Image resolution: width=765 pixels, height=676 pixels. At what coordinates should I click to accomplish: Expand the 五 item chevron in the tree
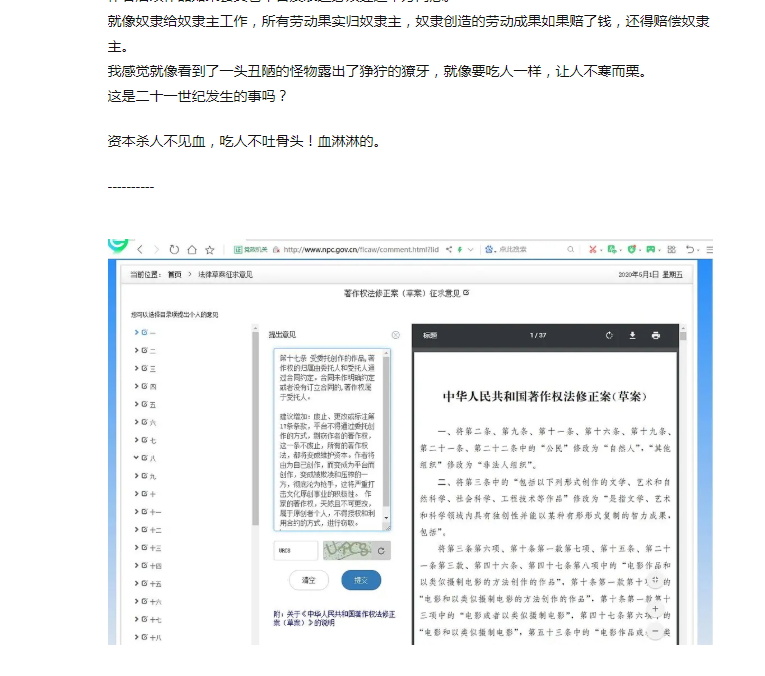[x=137, y=404]
